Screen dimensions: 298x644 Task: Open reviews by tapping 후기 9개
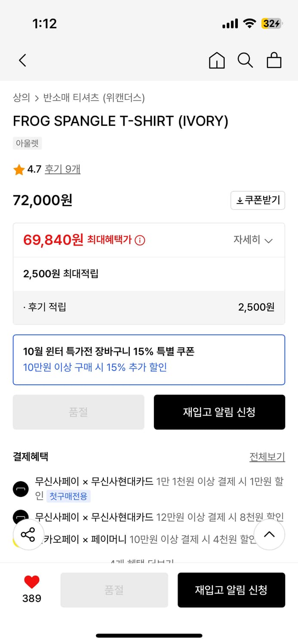(61, 169)
